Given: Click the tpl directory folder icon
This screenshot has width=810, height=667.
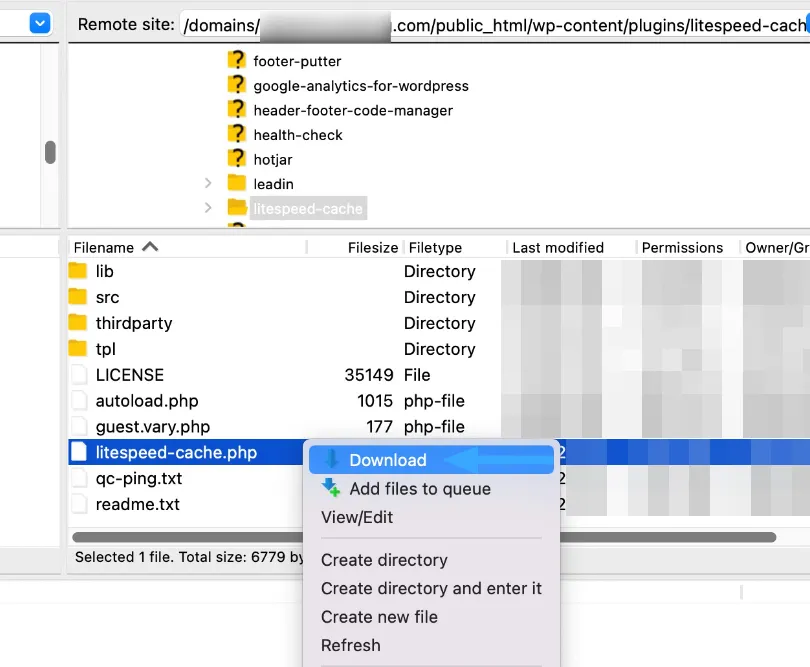Looking at the screenshot, I should click(x=77, y=348).
